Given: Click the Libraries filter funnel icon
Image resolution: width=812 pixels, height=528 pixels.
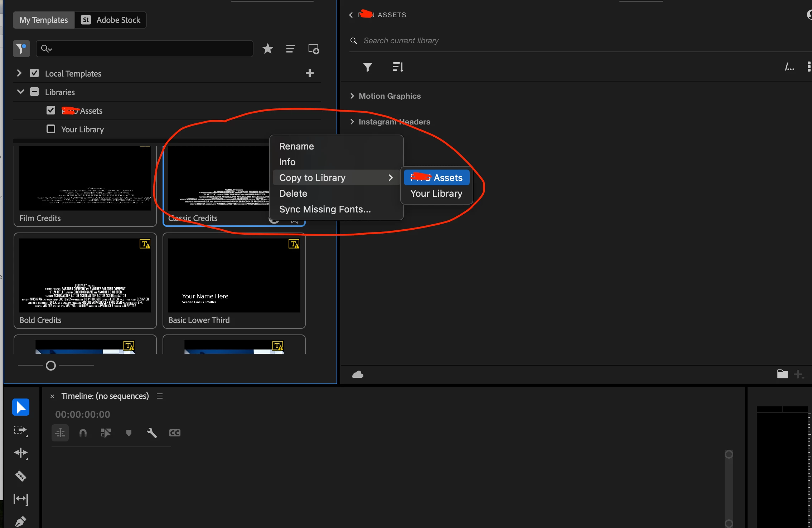Looking at the screenshot, I should (367, 67).
